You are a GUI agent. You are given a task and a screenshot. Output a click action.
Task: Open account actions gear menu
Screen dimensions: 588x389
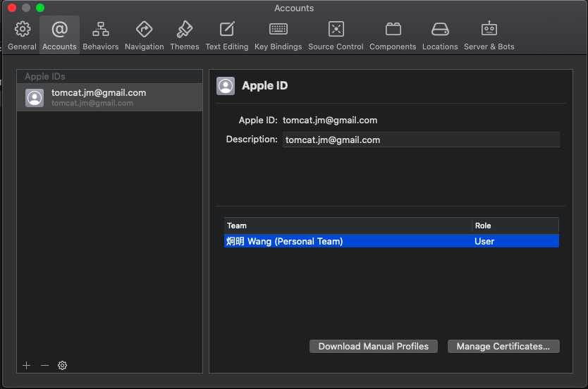(62, 365)
